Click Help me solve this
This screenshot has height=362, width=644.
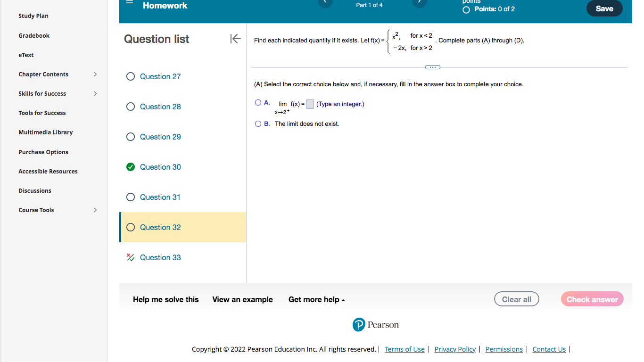click(166, 299)
